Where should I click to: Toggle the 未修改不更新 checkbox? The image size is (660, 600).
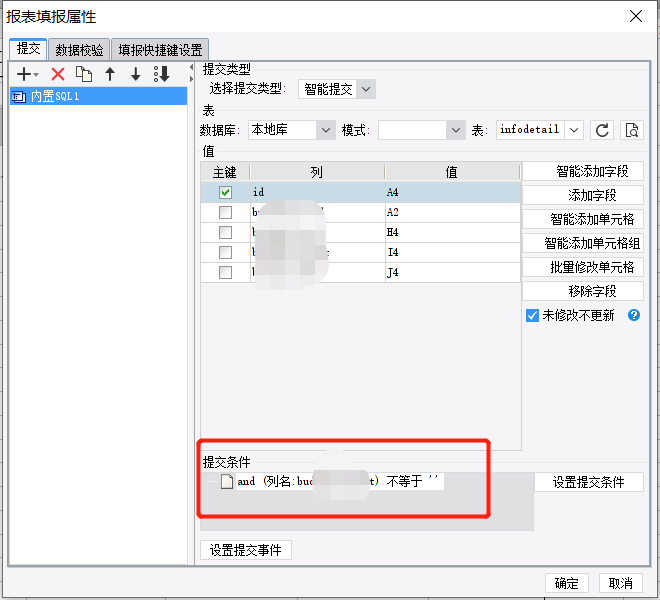(x=532, y=315)
